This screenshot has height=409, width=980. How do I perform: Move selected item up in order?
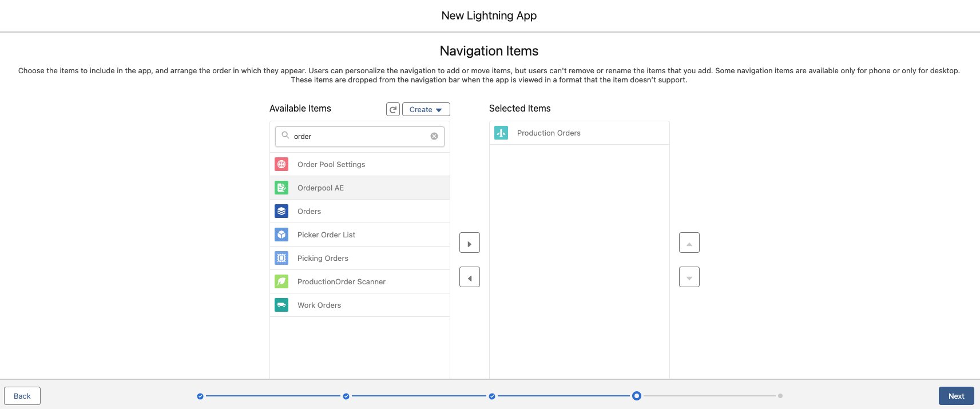point(689,243)
